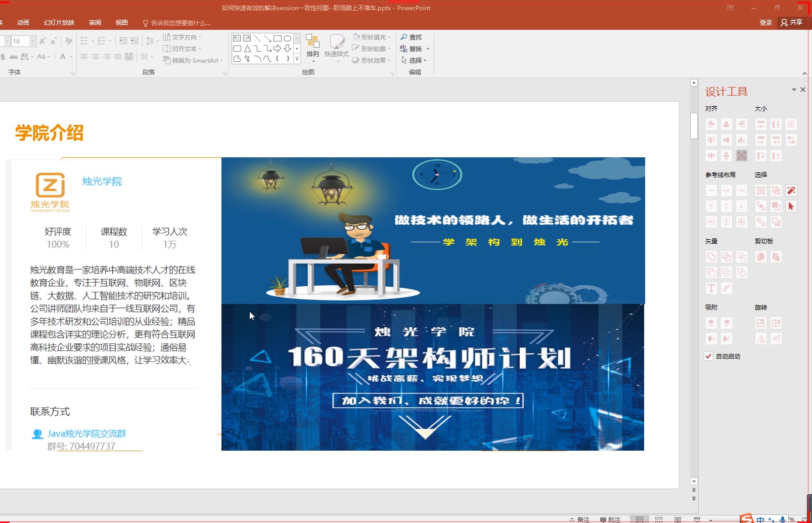Click the first vector shape combine icon under 矢量
812x523 pixels.
tap(711, 257)
